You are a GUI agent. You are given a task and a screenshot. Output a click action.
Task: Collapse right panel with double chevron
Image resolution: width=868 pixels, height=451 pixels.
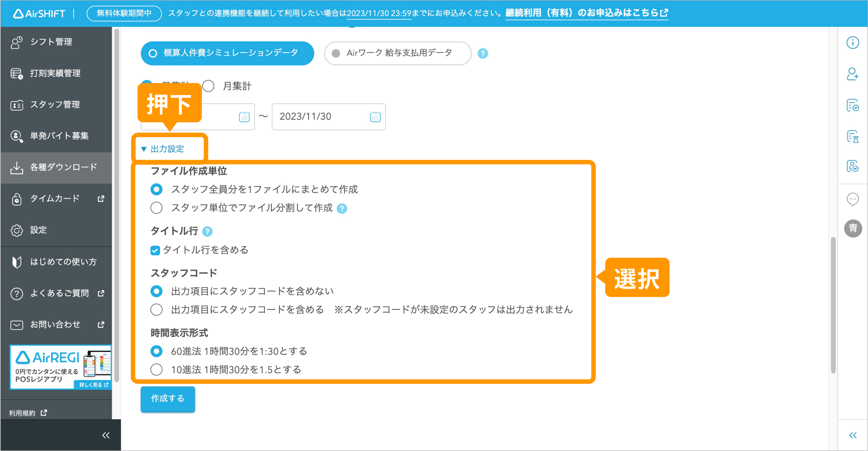tap(853, 435)
